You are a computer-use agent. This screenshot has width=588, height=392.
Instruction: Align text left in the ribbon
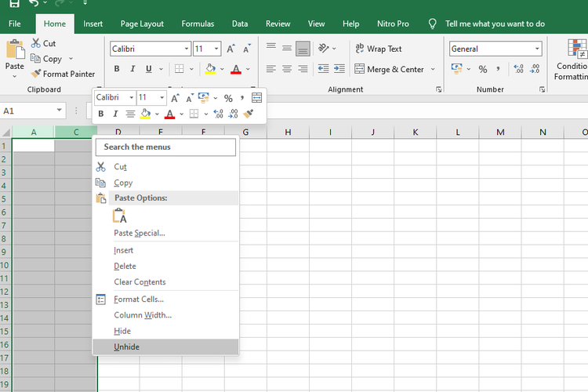pyautogui.click(x=270, y=69)
